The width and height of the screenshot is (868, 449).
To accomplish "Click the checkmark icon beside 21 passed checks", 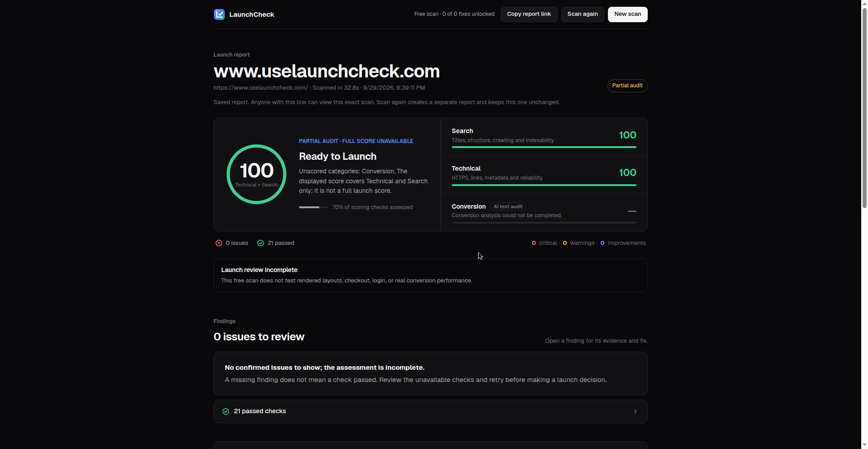I will [226, 411].
